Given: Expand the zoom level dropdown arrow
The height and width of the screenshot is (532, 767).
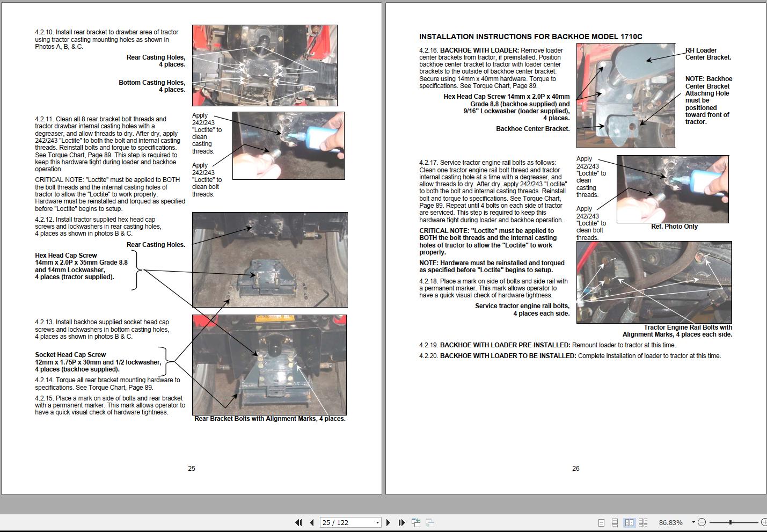Looking at the screenshot, I should click(x=693, y=522).
